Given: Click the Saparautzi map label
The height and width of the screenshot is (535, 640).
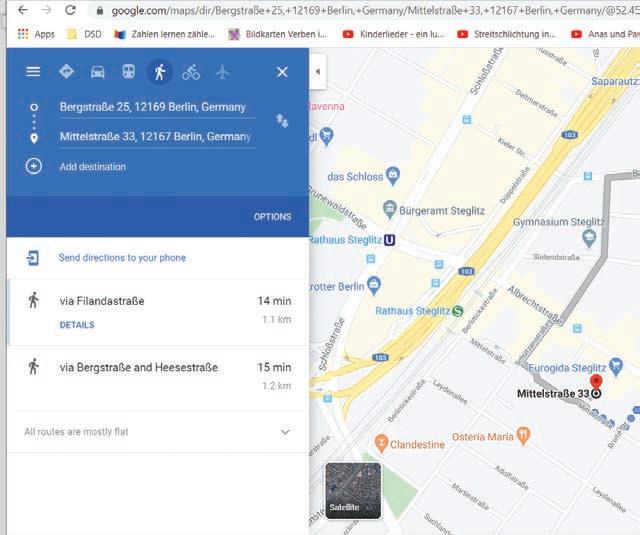Looking at the screenshot, I should (616, 81).
